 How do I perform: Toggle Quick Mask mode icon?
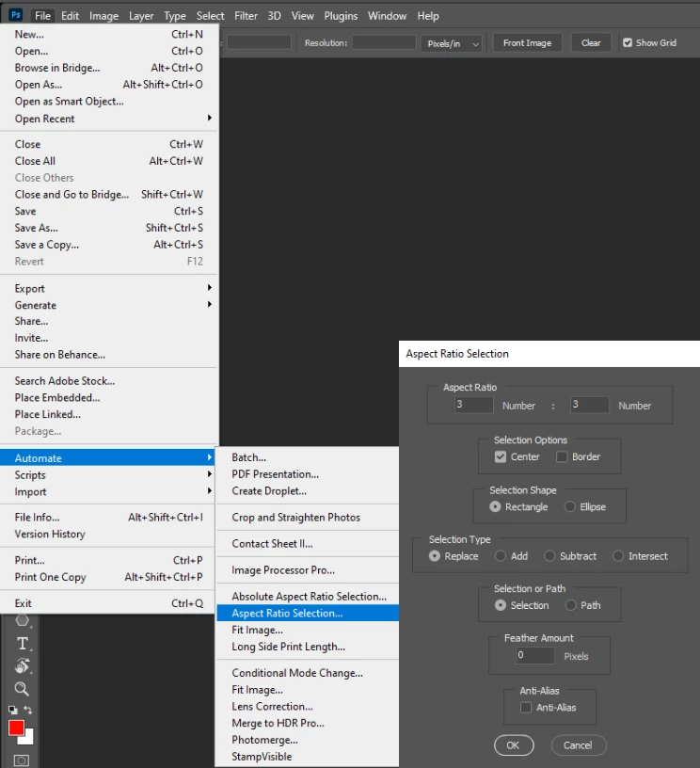click(22, 760)
